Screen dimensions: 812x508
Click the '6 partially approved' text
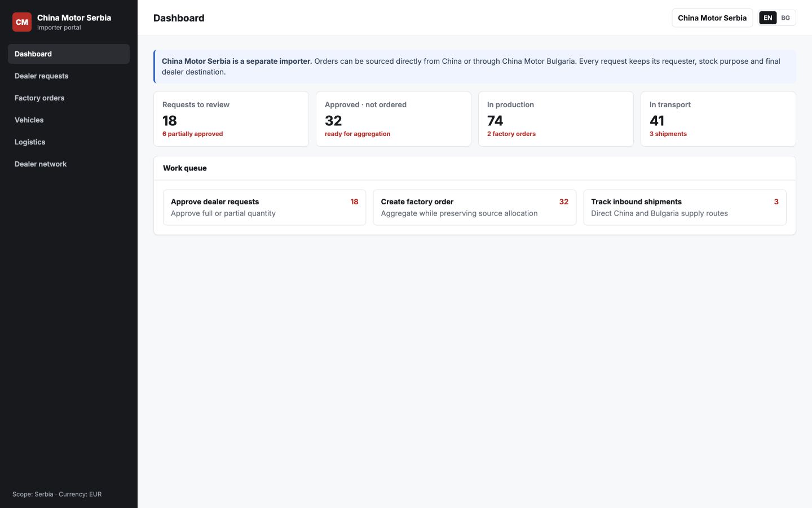pos(193,134)
